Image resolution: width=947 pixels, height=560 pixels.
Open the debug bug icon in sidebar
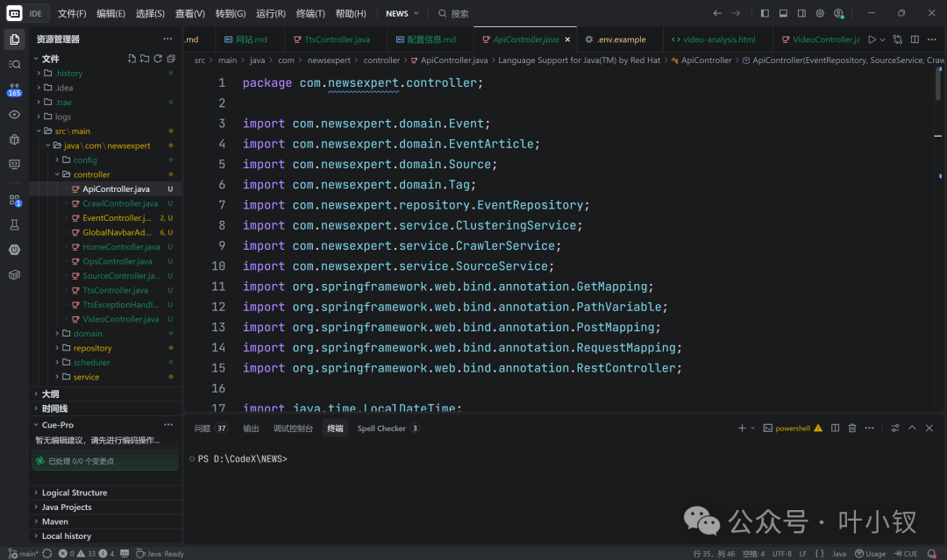[15, 139]
